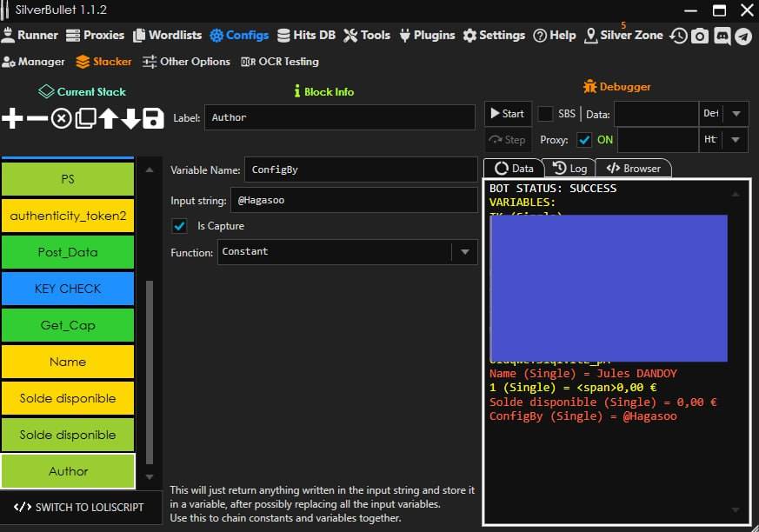Save the config with floppy disk icon
The width and height of the screenshot is (759, 532).
pyautogui.click(x=154, y=118)
